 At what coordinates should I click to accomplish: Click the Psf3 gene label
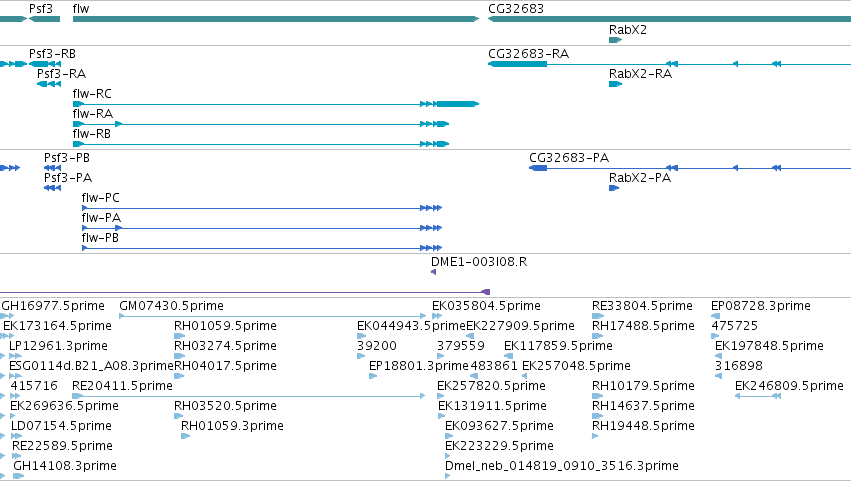click(41, 9)
